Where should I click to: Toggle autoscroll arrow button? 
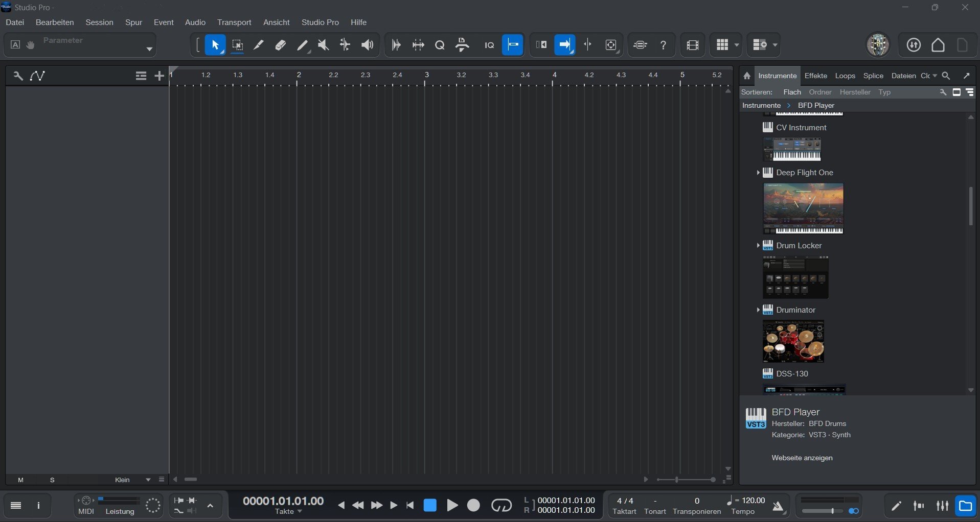point(565,45)
